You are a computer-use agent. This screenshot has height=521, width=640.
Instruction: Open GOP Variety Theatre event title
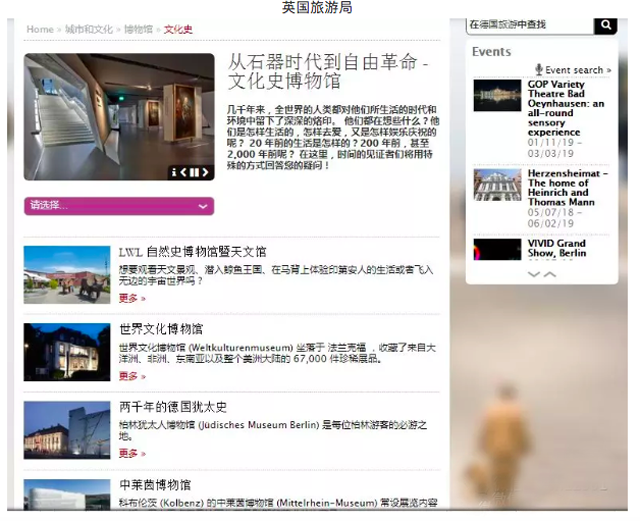coord(566,108)
